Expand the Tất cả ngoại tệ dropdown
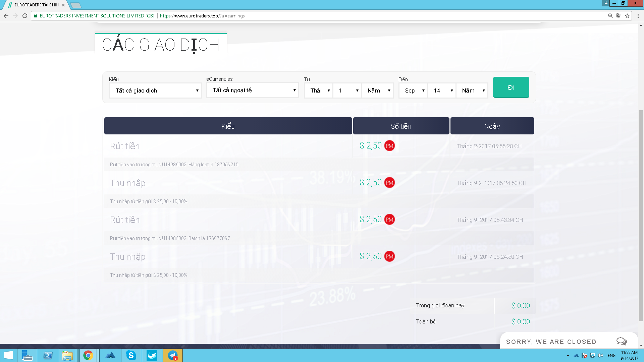Viewport: 644px width, 362px height. point(253,90)
